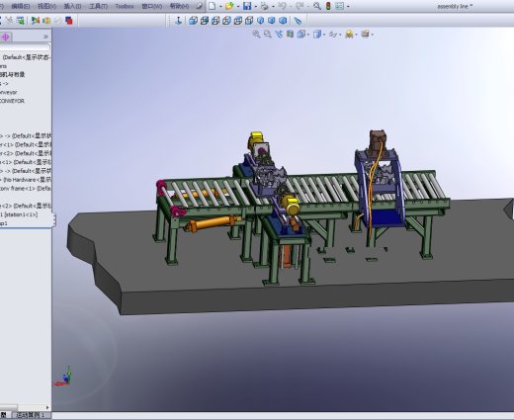
Task: Open Hide/Show Items dropdown arrow
Action: [340, 35]
